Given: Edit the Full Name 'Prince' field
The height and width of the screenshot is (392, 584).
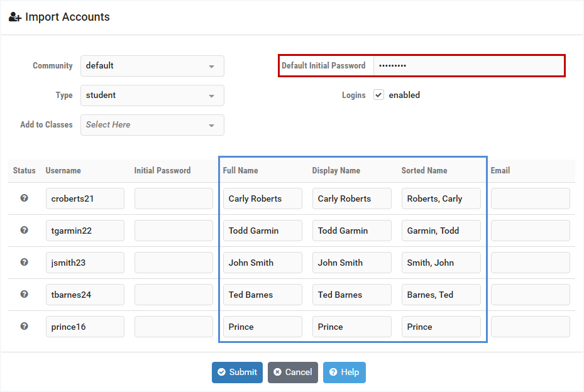Looking at the screenshot, I should 262,327.
